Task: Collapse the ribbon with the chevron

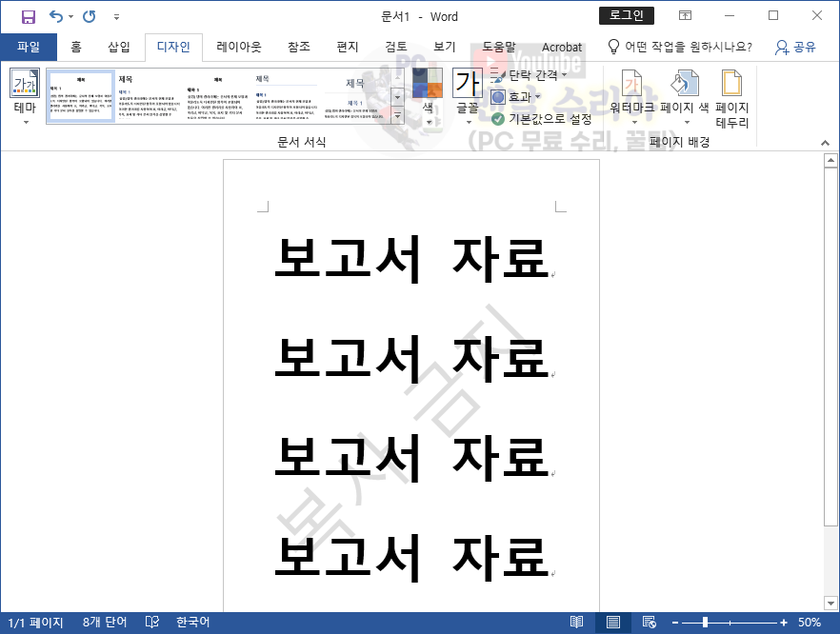Action: pyautogui.click(x=825, y=143)
